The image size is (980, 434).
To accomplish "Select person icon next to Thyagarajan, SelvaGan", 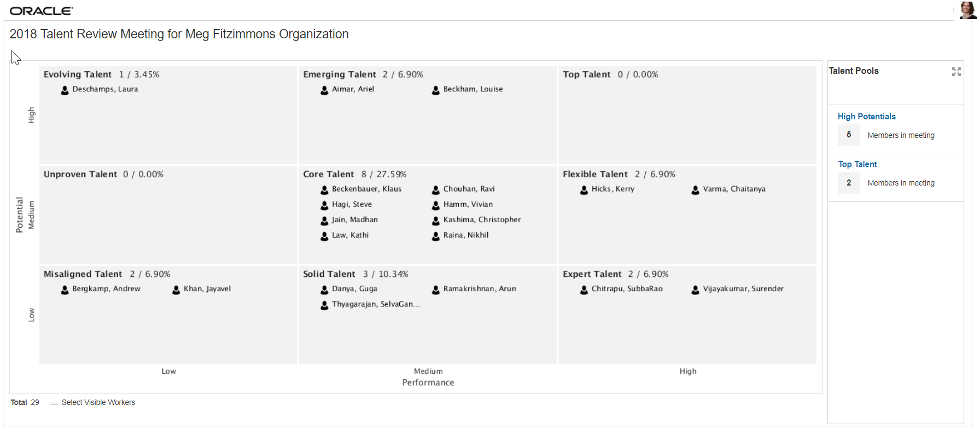I will [324, 305].
